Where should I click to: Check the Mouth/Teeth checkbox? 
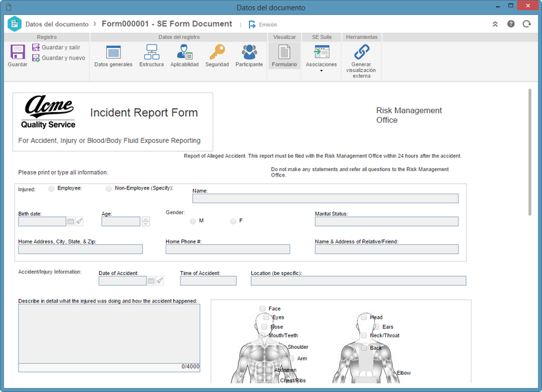click(262, 335)
